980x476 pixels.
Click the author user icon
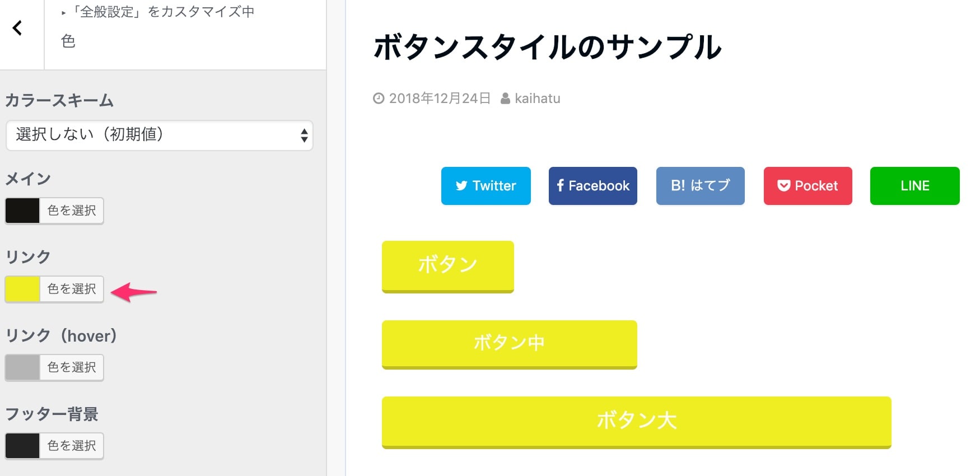click(x=505, y=99)
